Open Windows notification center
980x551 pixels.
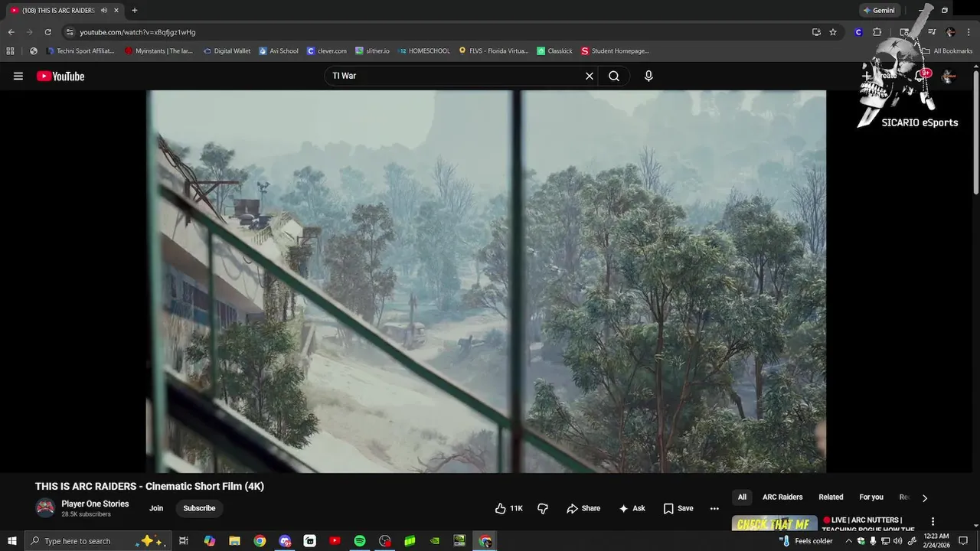tap(963, 541)
